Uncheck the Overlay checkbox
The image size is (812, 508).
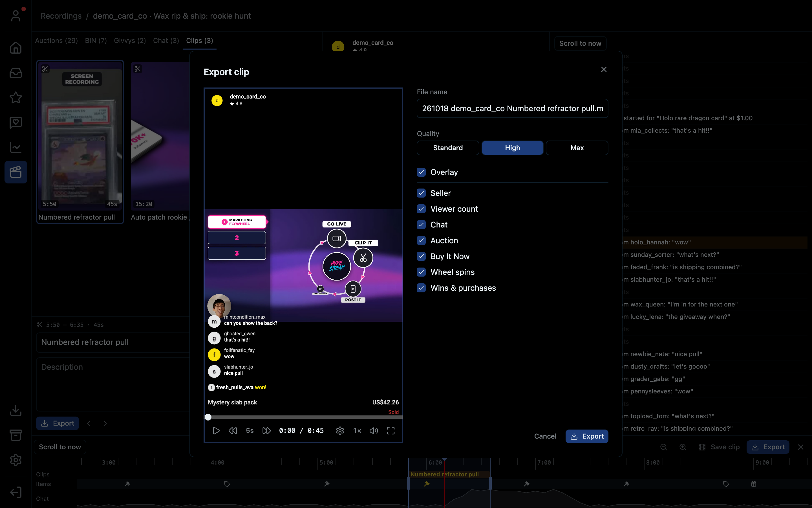click(421, 172)
